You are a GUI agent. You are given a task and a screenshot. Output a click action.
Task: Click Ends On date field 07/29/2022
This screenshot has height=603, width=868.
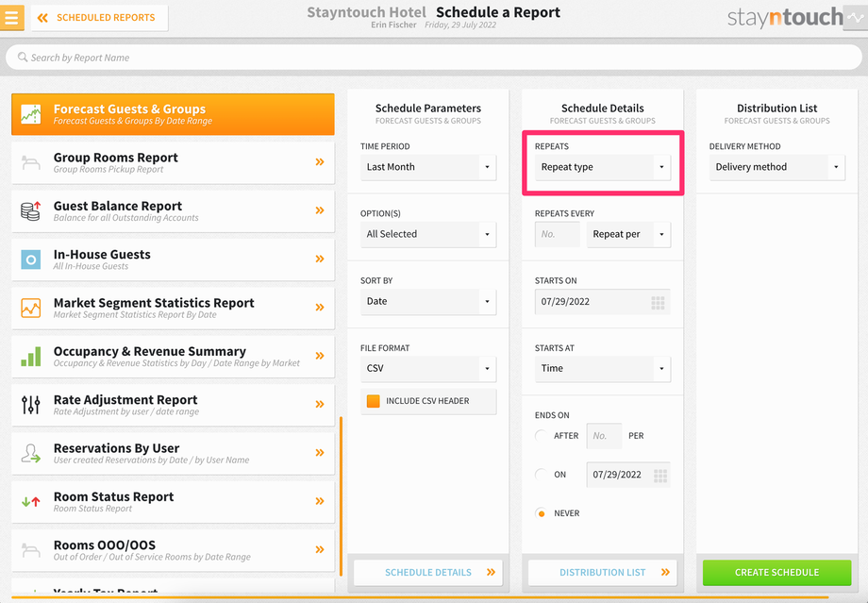tap(628, 475)
